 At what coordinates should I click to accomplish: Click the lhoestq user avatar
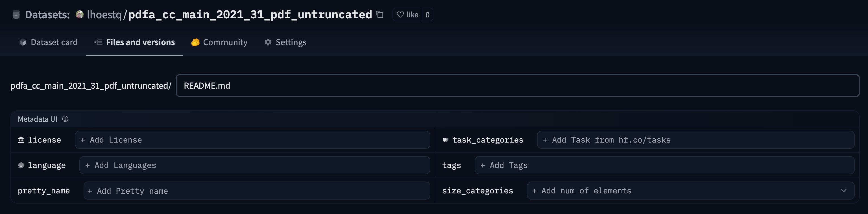(x=80, y=14)
